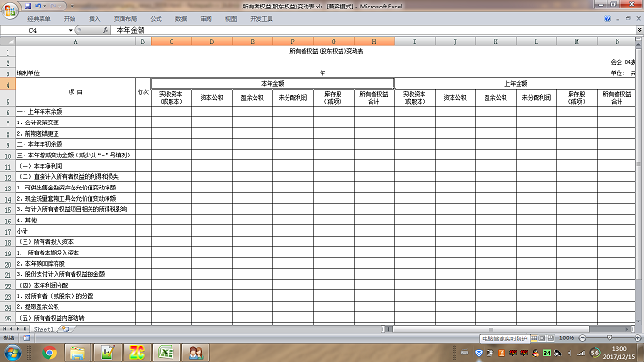Expand the undo history dropdown arrow
Image resolution: width=644 pixels, height=362 pixels.
(44, 7)
